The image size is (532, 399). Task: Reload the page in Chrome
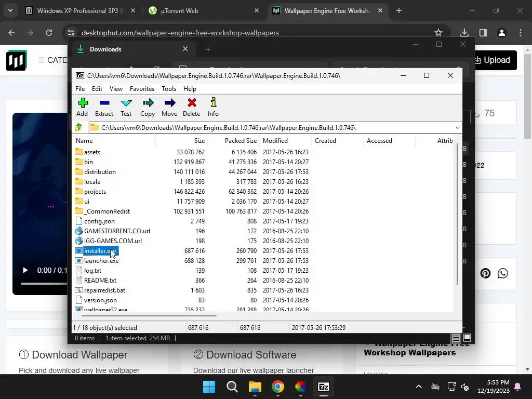click(x=49, y=33)
